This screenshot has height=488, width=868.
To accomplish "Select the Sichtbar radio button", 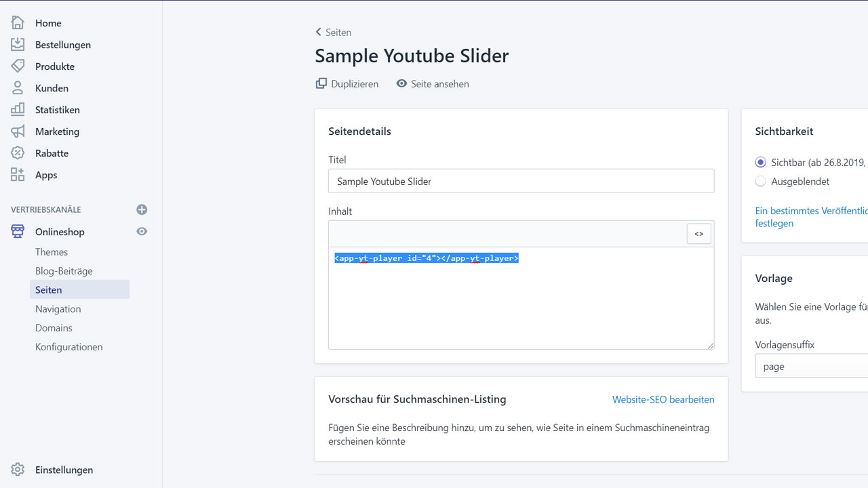I will point(760,161).
